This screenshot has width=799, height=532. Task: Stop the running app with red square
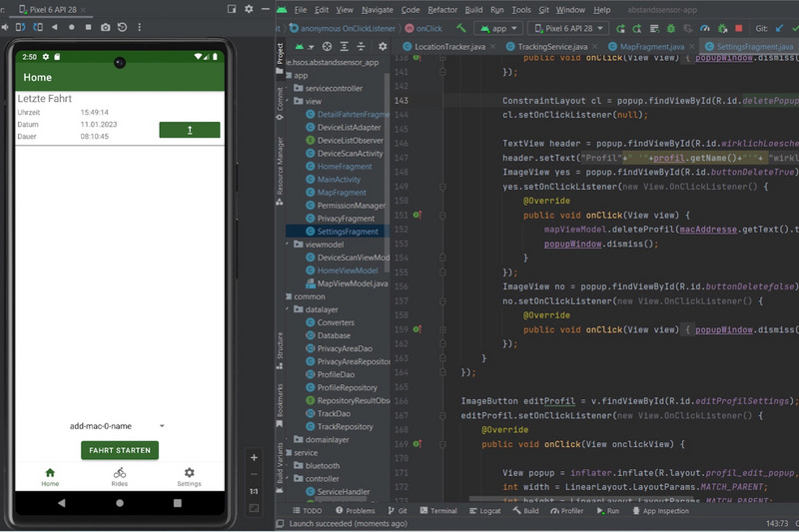739,29
